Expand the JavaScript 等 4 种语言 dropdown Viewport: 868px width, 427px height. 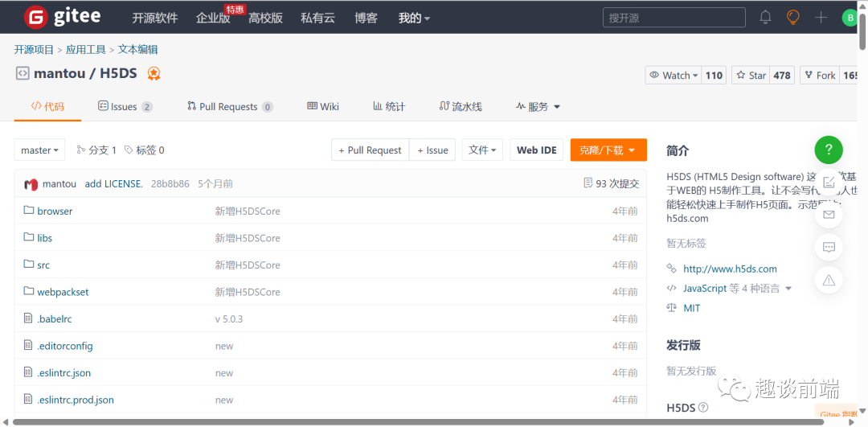[737, 288]
